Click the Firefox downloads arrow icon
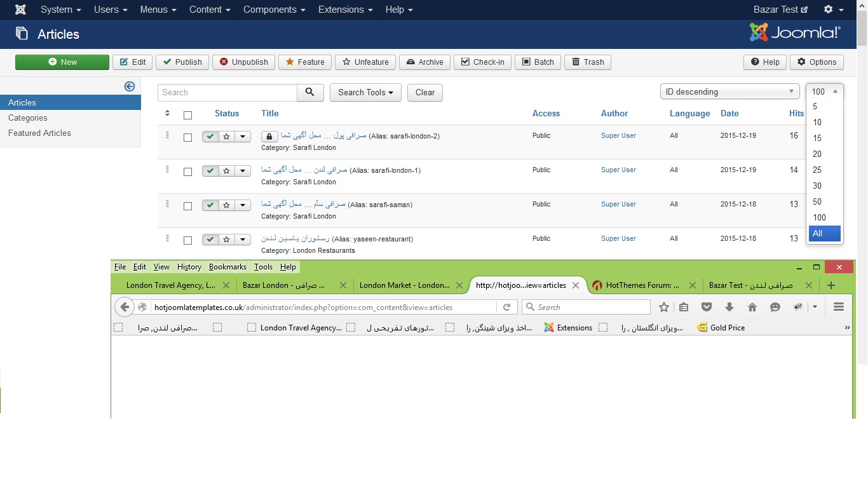 point(729,307)
